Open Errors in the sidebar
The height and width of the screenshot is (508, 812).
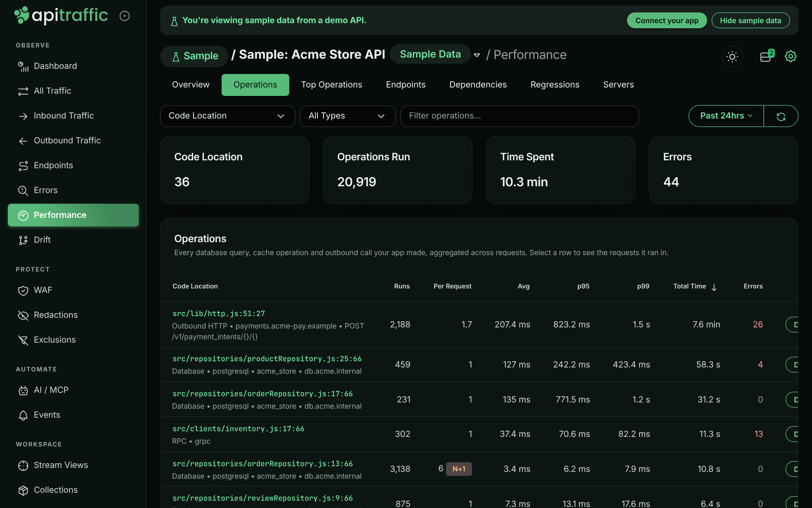pos(73,190)
